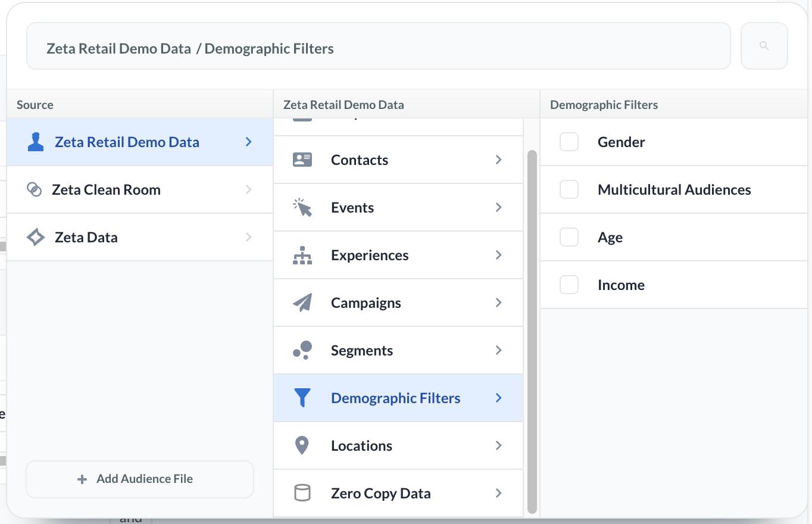812x524 pixels.
Task: Expand the Contacts chevron
Action: click(499, 160)
